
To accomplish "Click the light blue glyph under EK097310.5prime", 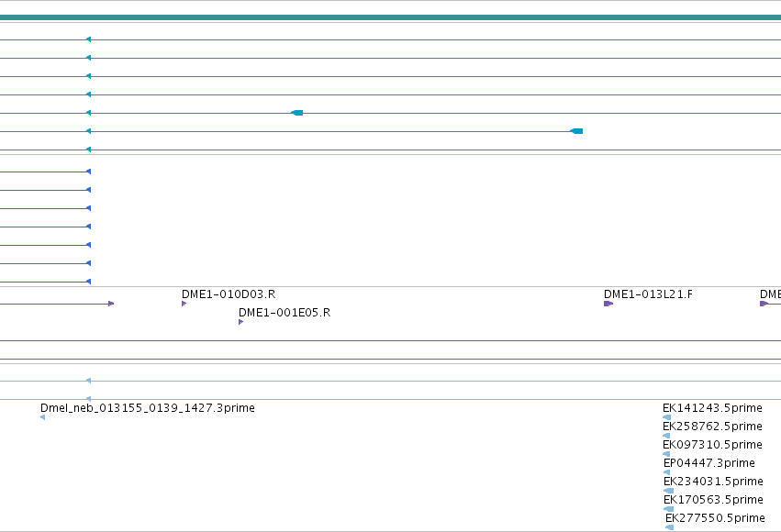I will tap(666, 454).
